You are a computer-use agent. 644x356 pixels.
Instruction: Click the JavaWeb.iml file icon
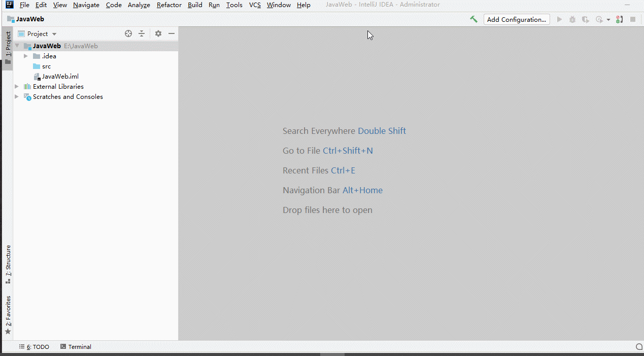[x=37, y=77]
